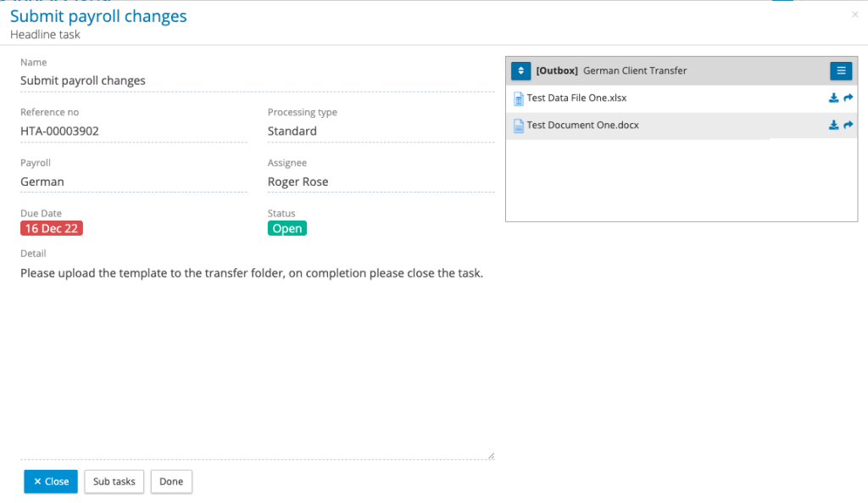Forward Test Data File One.xlsx
The height and width of the screenshot is (503, 868).
(x=847, y=98)
